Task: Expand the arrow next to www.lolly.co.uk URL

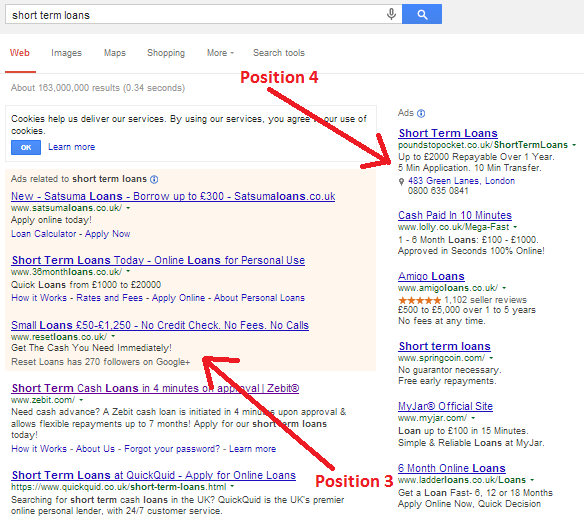Action: pyautogui.click(x=515, y=227)
